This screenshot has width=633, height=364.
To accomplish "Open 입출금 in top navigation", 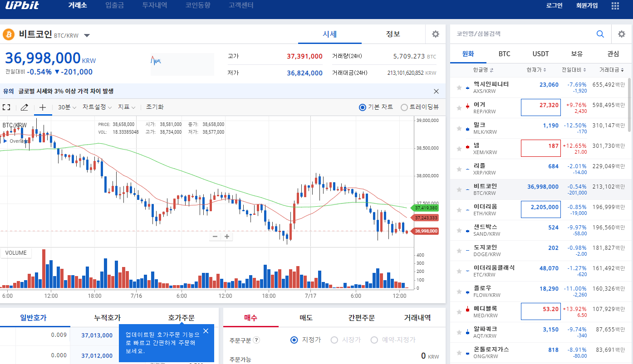I will coord(114,5).
